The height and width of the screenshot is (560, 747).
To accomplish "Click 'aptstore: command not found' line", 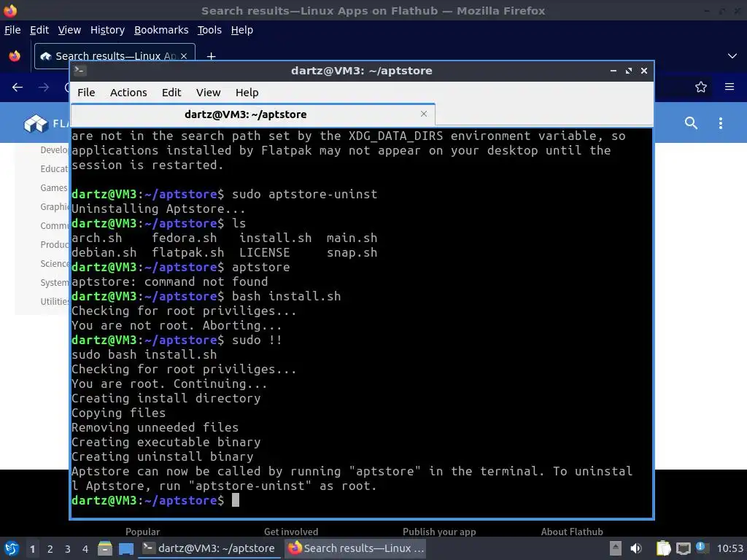I will click(169, 282).
